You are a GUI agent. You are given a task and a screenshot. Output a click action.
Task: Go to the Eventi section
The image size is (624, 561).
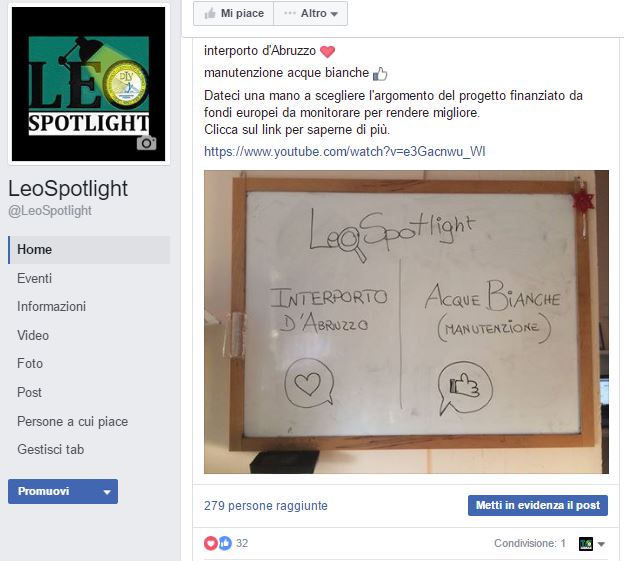[x=35, y=279]
